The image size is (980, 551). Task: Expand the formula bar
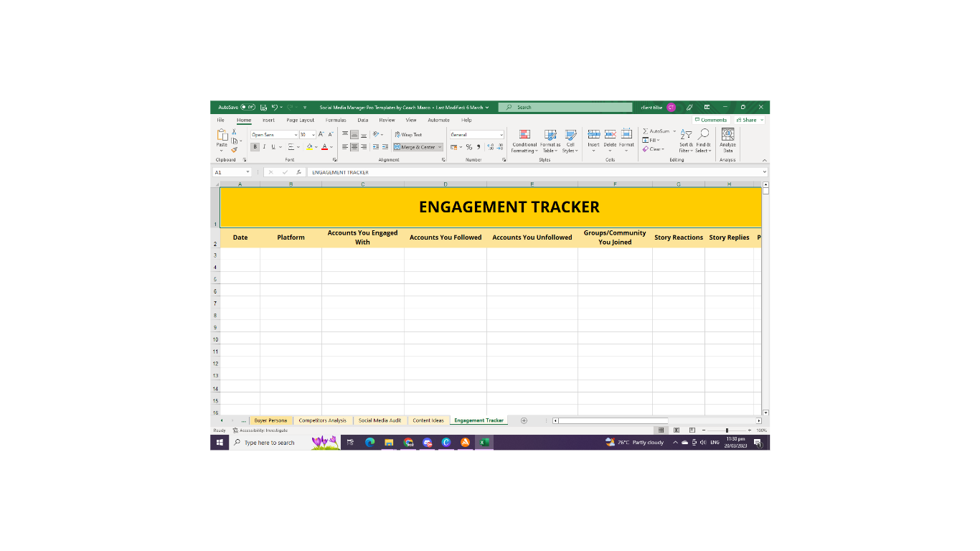click(x=764, y=172)
